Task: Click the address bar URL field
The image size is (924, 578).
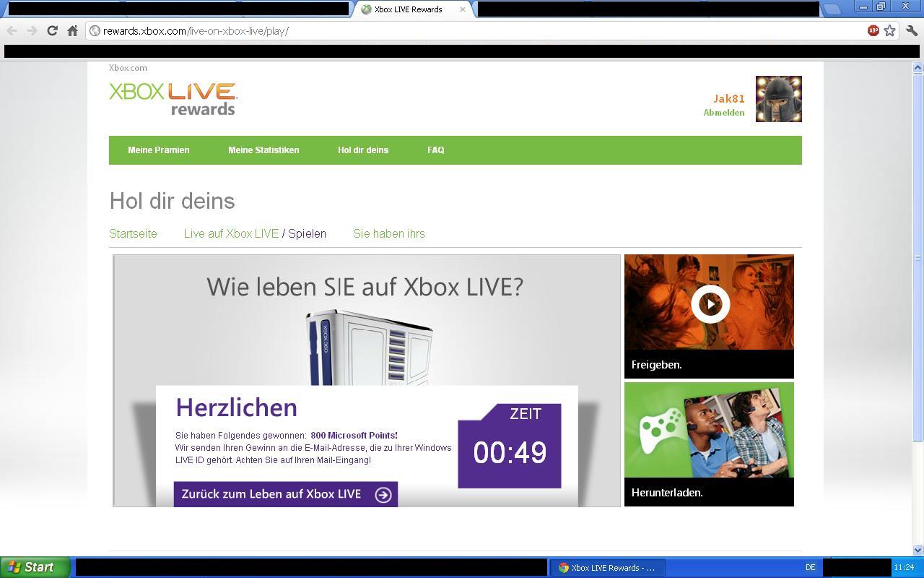Action: point(476,31)
